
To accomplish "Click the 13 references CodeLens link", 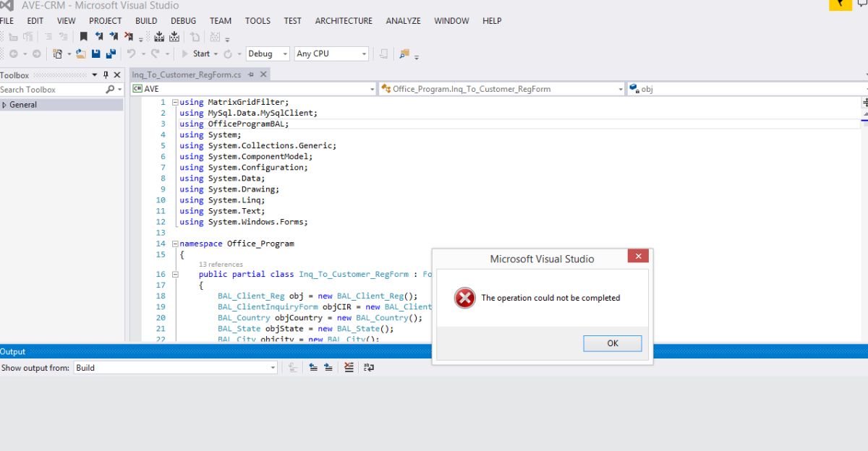I will click(221, 265).
